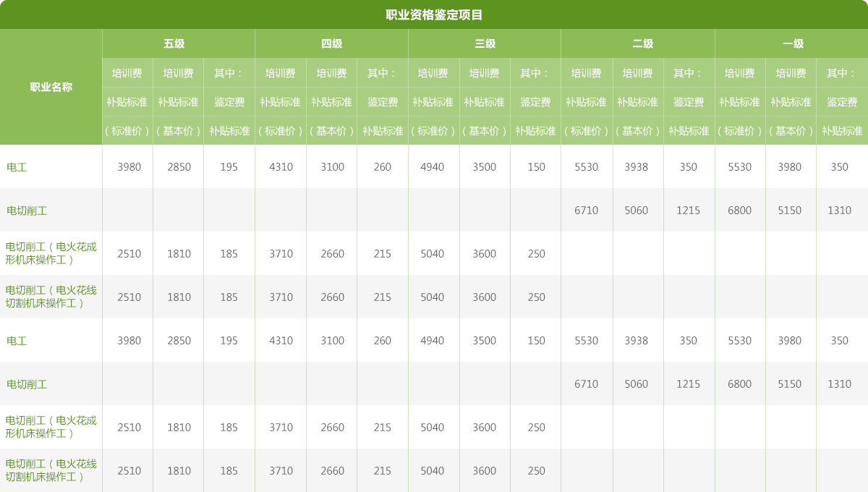The image size is (868, 492).
Task: Click 标准价 subheader under 五级
Action: coord(127,131)
